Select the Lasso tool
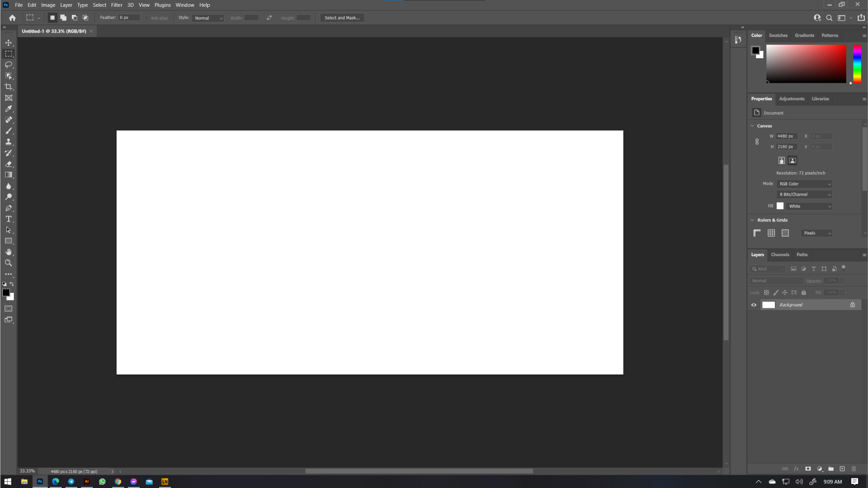 point(9,65)
